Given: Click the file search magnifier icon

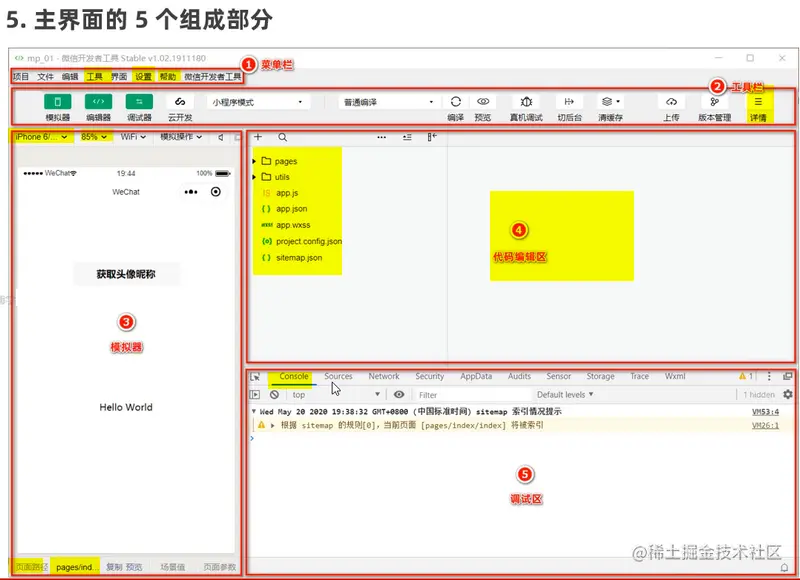Looking at the screenshot, I should (x=283, y=137).
